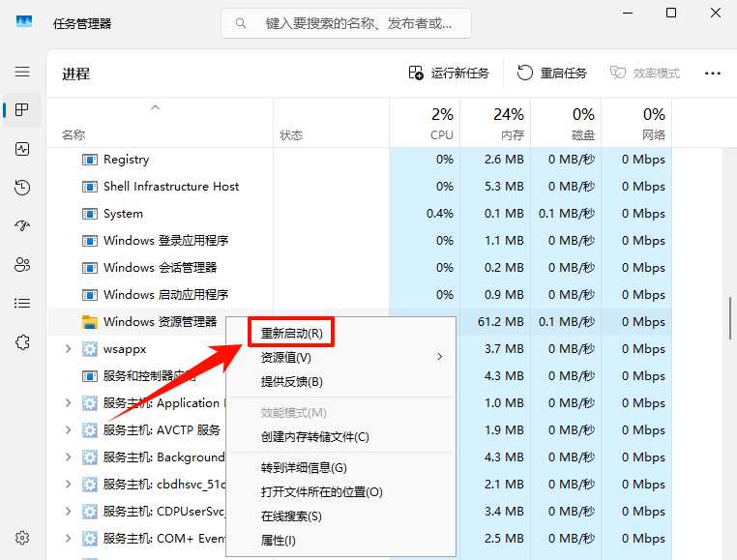Click the sort direction chevron above 名称

[155, 107]
